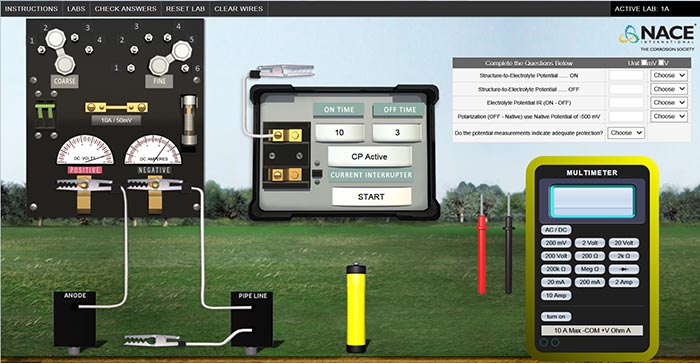Click the START button on the interrupter
Image resolution: width=700 pixels, height=363 pixels.
coord(371,196)
